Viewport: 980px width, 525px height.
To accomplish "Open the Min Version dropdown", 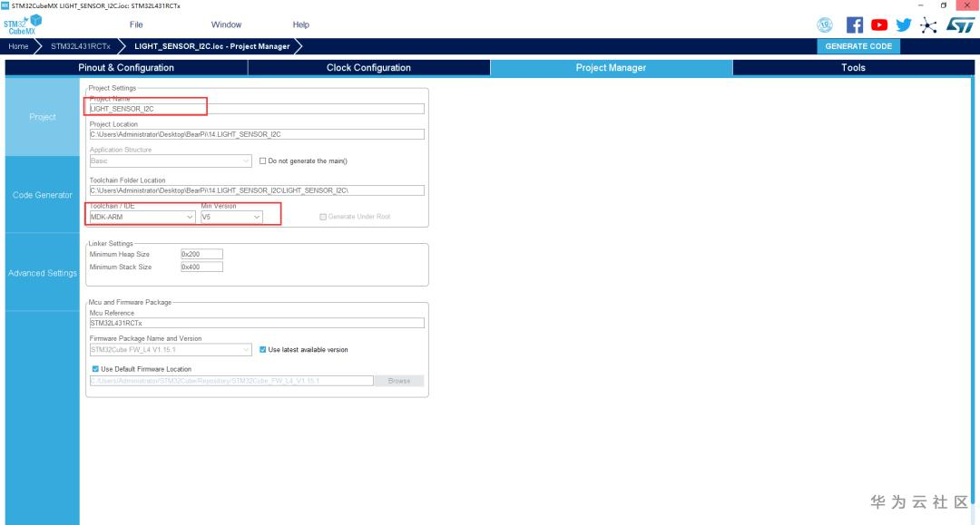I will (x=231, y=218).
